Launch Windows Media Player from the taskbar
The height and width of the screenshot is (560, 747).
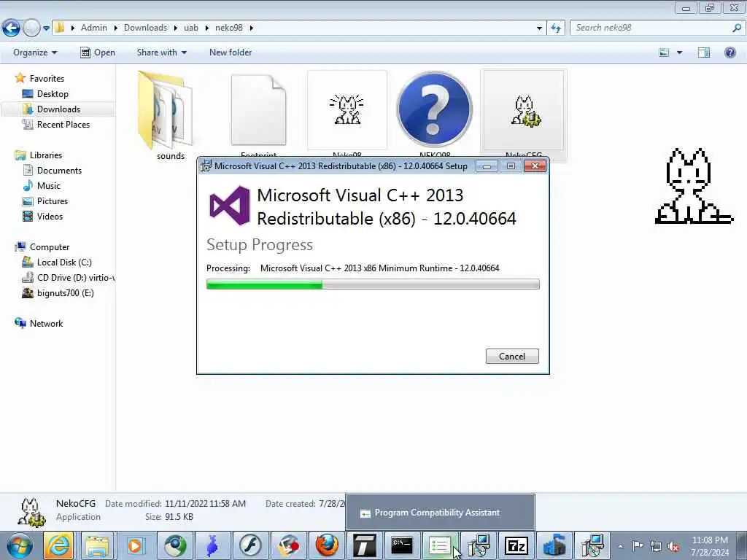(135, 545)
